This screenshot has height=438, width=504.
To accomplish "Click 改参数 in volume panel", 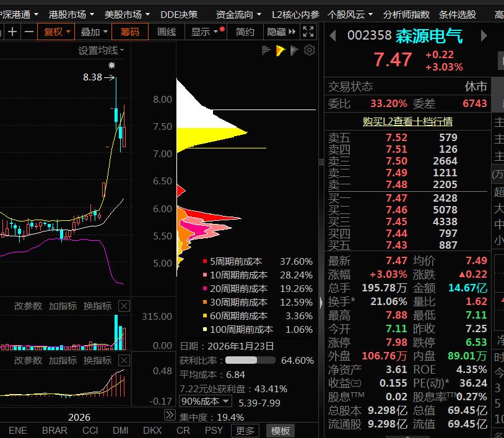I will (x=28, y=306).
